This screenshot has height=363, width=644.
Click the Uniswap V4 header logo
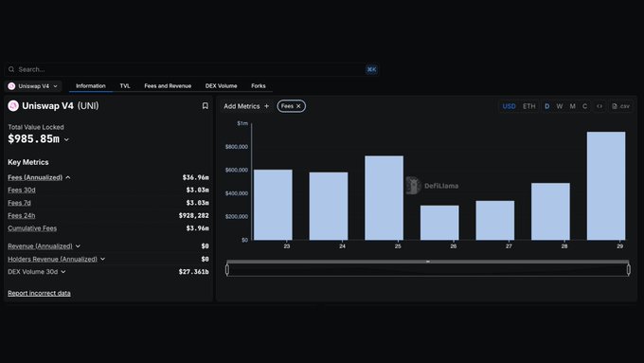click(x=13, y=106)
